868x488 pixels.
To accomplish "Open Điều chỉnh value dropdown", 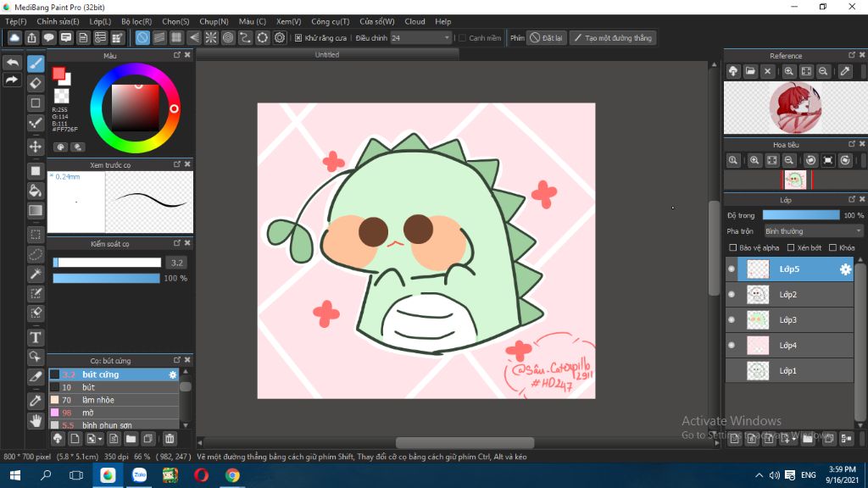I will (x=420, y=38).
